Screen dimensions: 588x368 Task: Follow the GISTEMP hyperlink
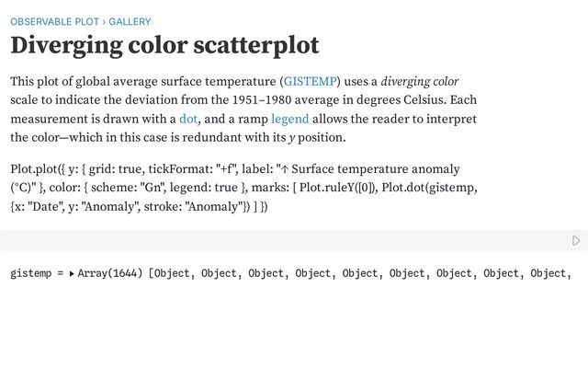tap(310, 82)
